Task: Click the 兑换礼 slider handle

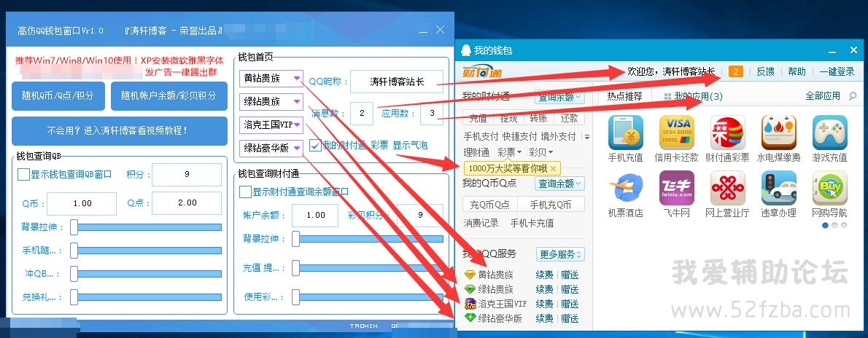Action: (74, 297)
